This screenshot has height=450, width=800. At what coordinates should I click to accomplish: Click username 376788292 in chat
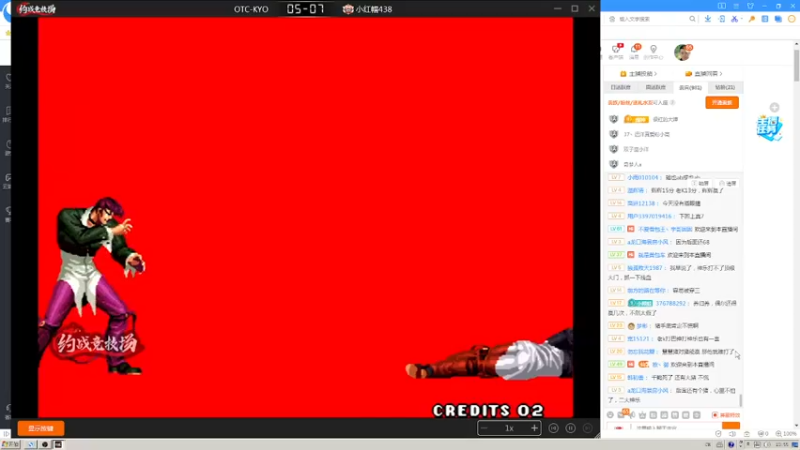[x=670, y=303]
